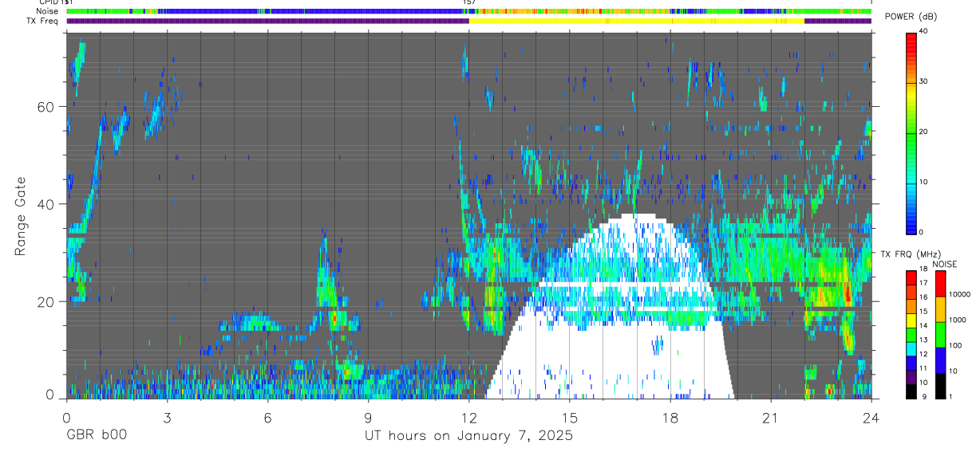Click the blue 10 NOISE legend swatch
Viewport: 980px width, 452px height.
(939, 360)
